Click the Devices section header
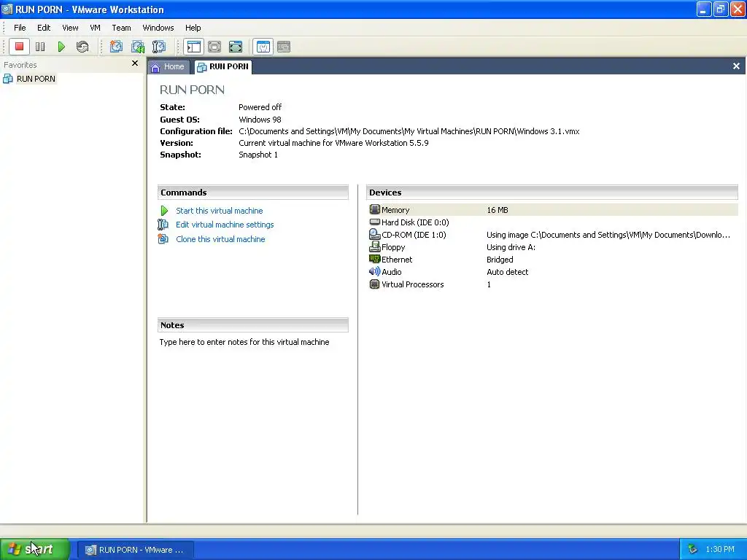Image resolution: width=747 pixels, height=560 pixels. [x=552, y=192]
